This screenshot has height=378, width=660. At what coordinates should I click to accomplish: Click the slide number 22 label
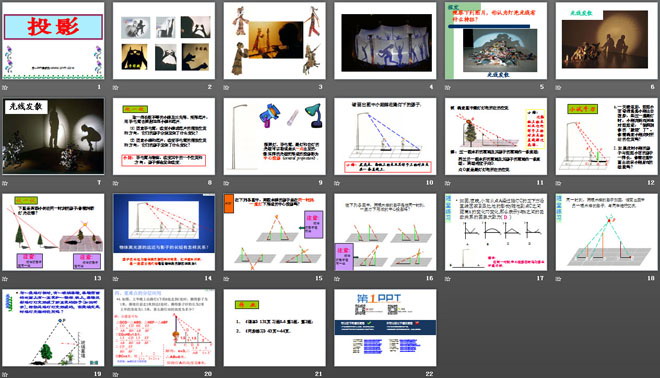[x=430, y=373]
